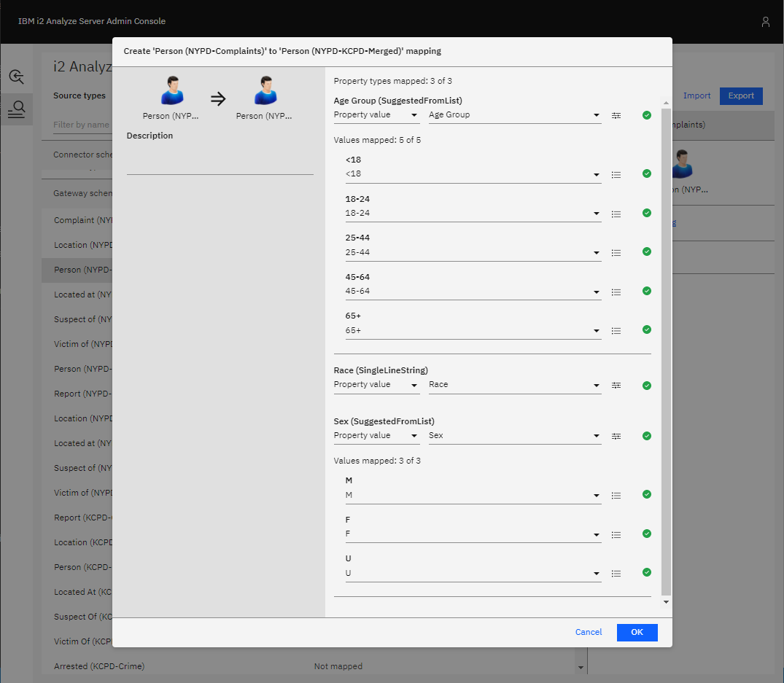The image size is (784, 683).
Task: Click the dialog scrollbar down arrow
Action: [666, 602]
